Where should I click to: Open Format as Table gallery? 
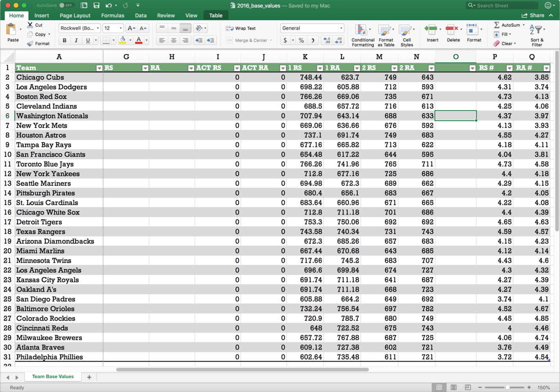[386, 35]
